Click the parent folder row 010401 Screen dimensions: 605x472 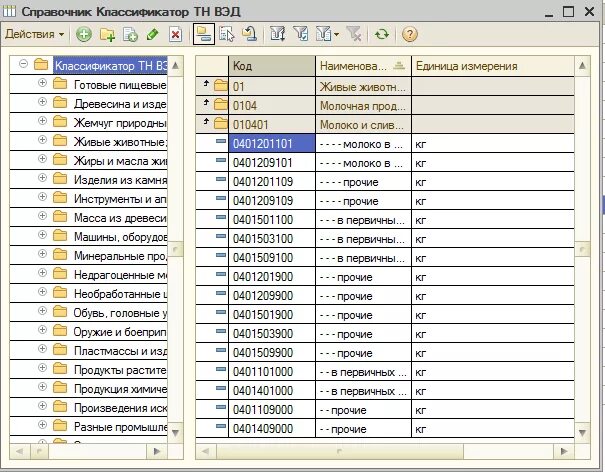[385, 124]
